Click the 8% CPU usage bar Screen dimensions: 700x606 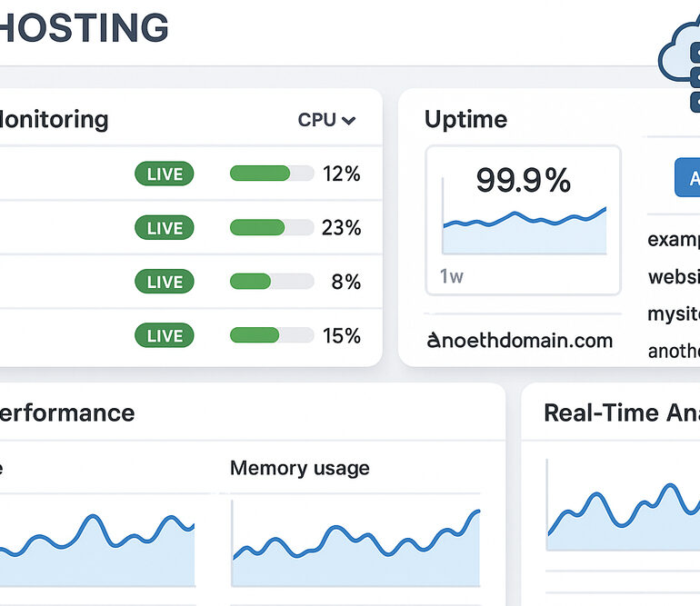coord(272,282)
